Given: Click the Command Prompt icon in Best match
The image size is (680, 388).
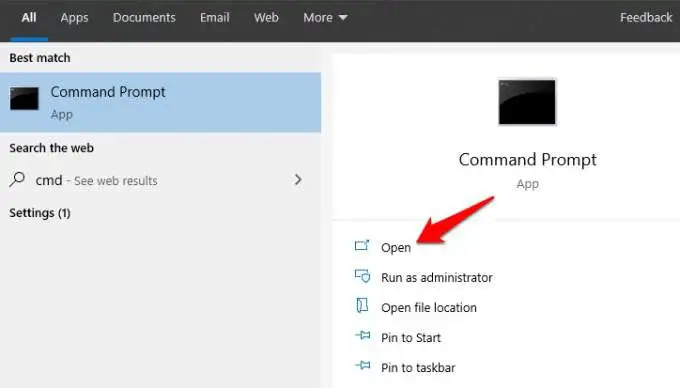Looking at the screenshot, I should [x=24, y=99].
